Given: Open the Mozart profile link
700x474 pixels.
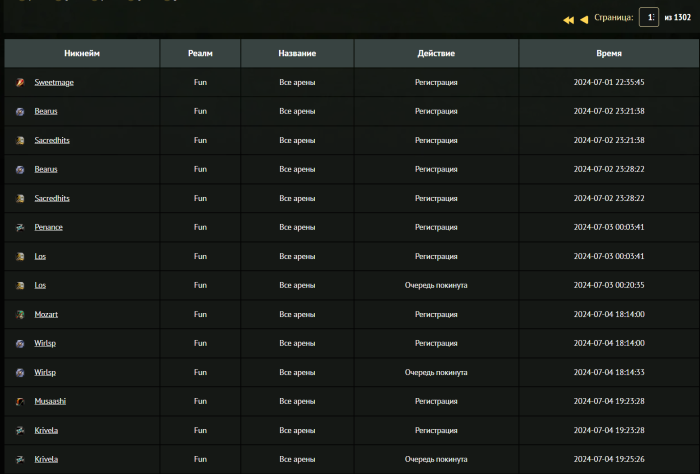Looking at the screenshot, I should click(x=46, y=314).
